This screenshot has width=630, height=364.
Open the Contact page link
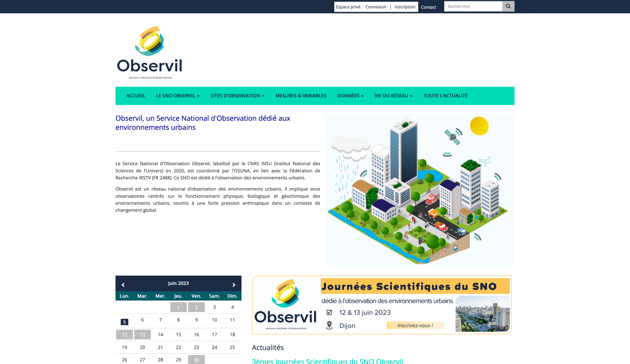pyautogui.click(x=428, y=7)
